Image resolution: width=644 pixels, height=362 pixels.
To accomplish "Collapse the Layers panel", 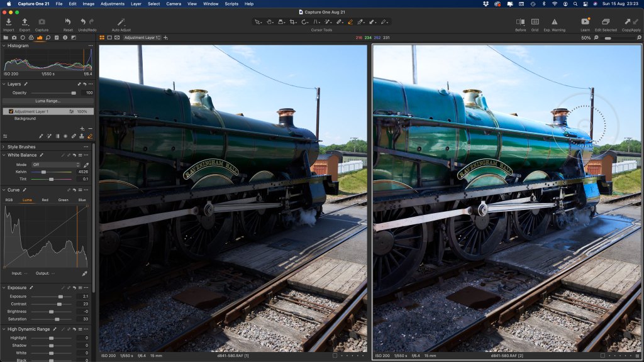I will coord(4,84).
